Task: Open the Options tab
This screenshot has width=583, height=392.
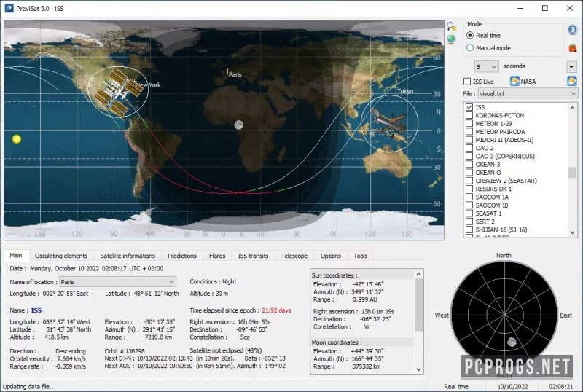Action: 331,256
